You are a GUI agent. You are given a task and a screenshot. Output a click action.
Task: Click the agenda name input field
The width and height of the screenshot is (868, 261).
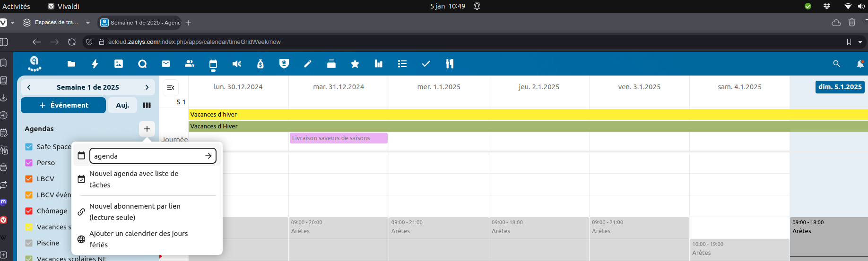pyautogui.click(x=147, y=156)
